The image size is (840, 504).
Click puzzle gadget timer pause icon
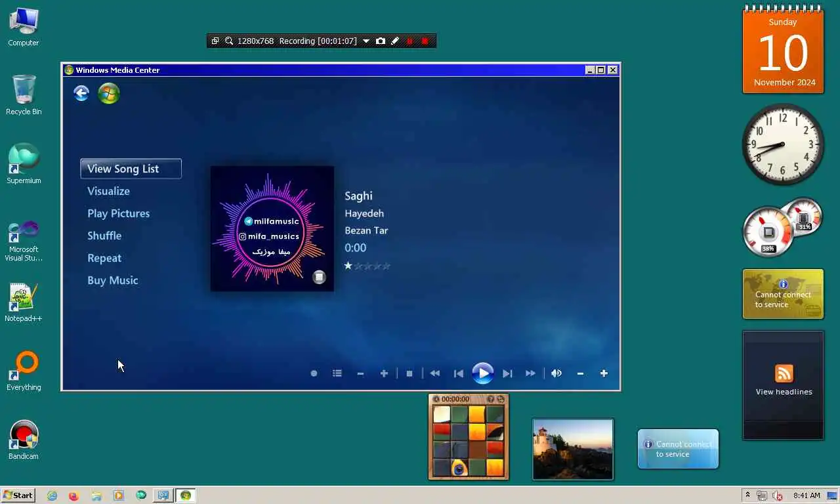pos(436,399)
